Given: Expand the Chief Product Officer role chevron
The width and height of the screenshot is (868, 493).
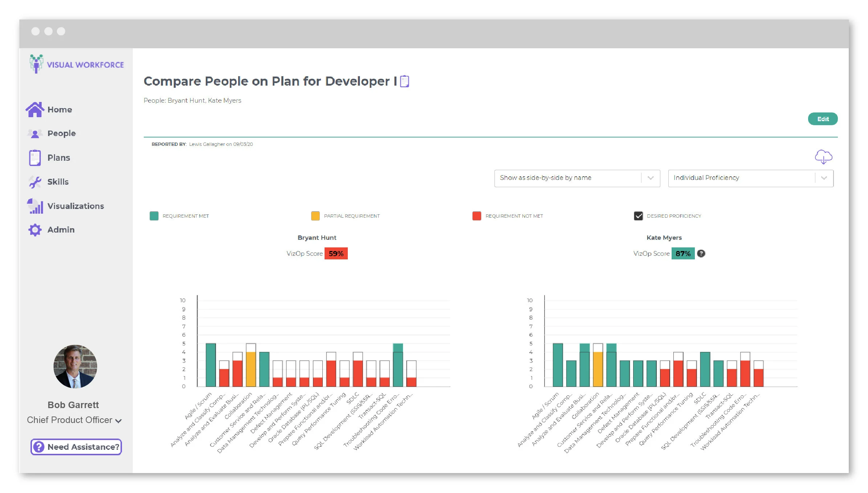Looking at the screenshot, I should (118, 421).
